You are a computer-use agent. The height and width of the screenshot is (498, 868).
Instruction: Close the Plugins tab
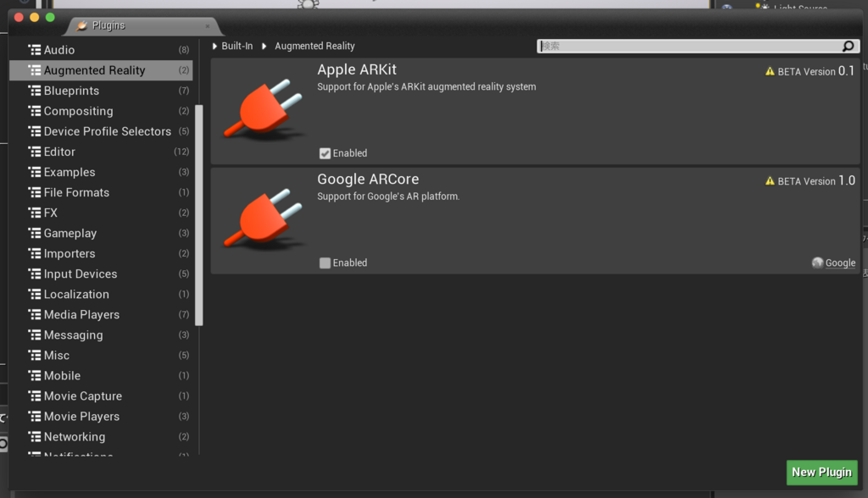[x=208, y=26]
